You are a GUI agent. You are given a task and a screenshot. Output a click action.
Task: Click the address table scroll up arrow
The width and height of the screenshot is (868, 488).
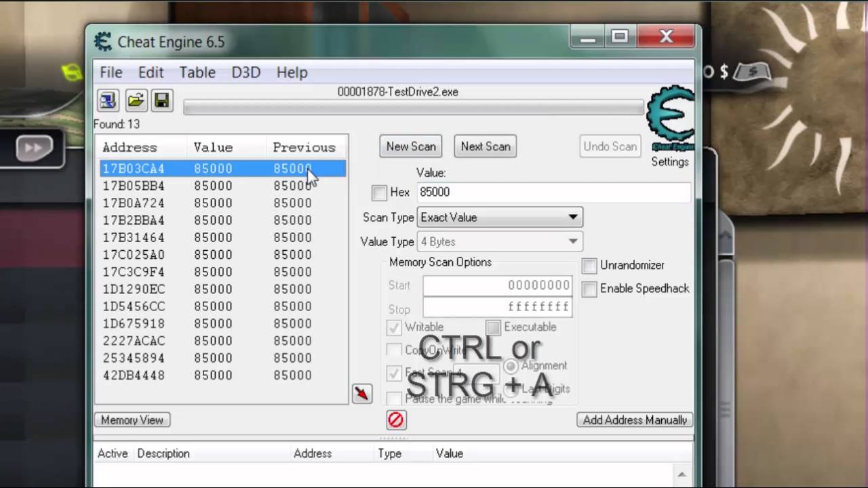pyautogui.click(x=682, y=474)
